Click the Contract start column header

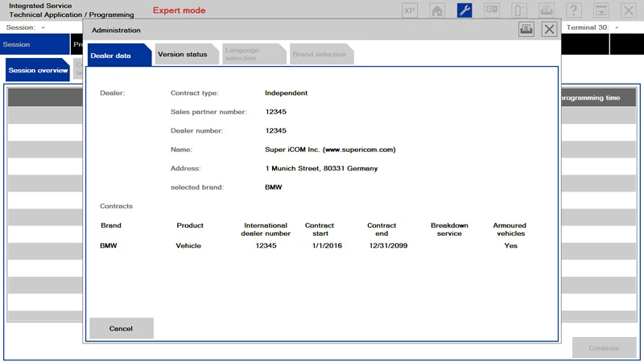click(320, 229)
